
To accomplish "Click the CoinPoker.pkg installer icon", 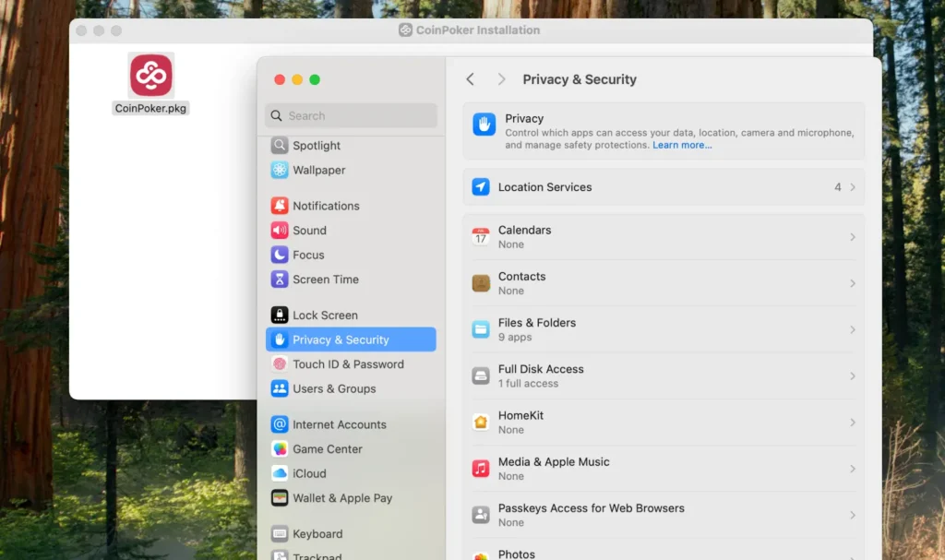I will 150,76.
